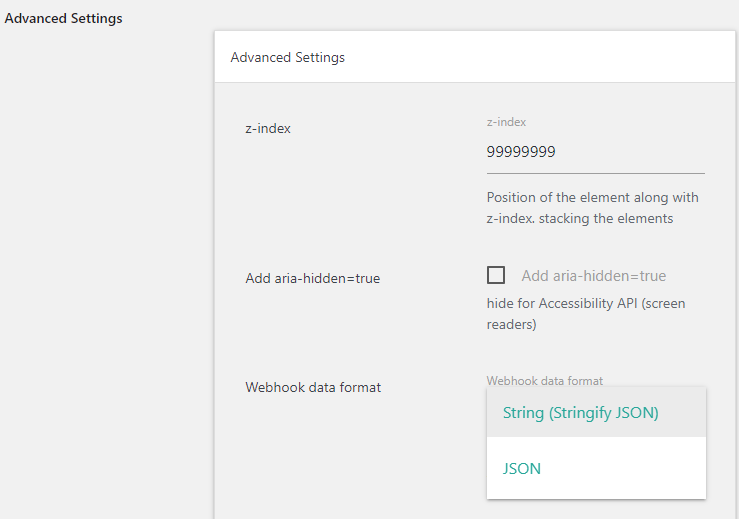The width and height of the screenshot is (739, 519).
Task: Click blank header area right of card title
Action: point(550,57)
